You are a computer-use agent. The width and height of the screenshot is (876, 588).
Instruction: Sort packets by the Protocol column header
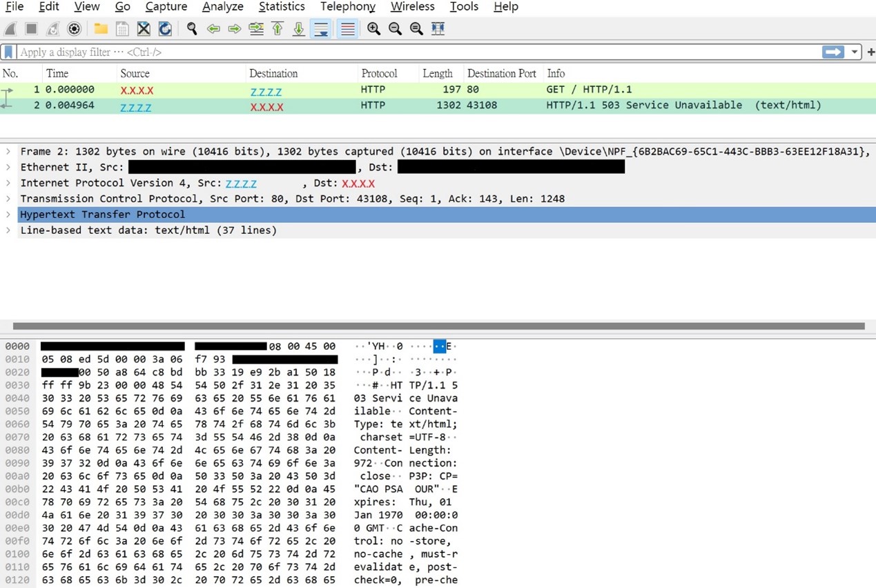click(x=379, y=73)
